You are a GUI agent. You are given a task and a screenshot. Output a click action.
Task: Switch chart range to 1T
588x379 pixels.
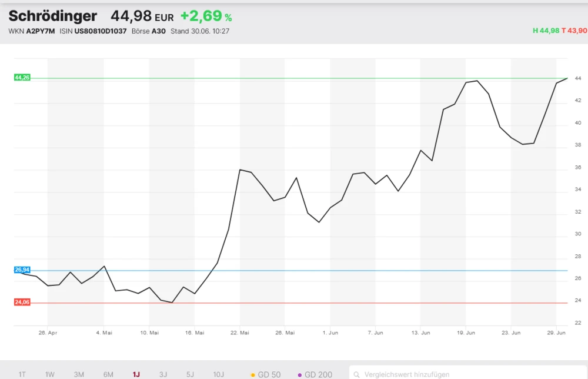click(x=22, y=374)
